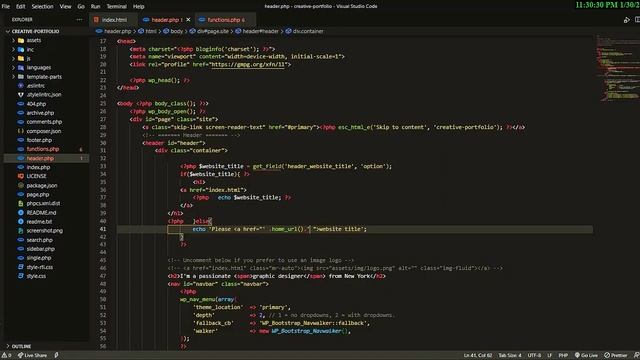Viewport: 640px width, 360px height.
Task: Open 404.php in explorer
Action: [36, 104]
